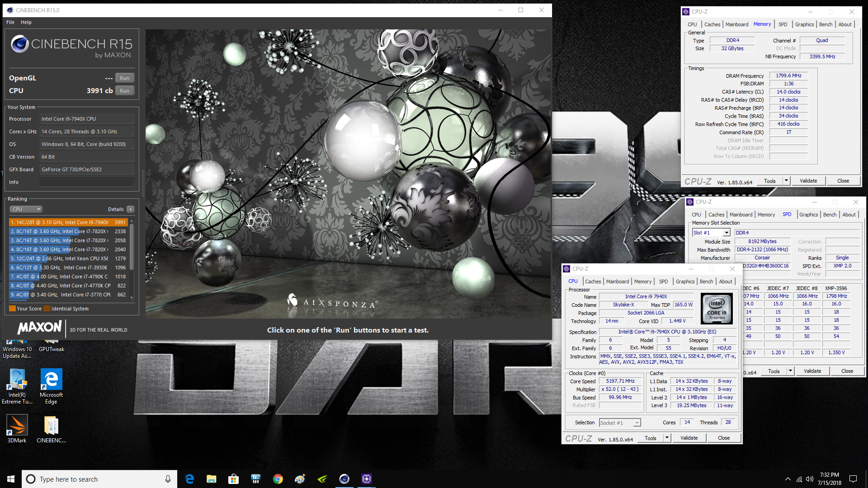This screenshot has height=488, width=868.
Task: Open Edge from the taskbar
Action: click(x=189, y=479)
